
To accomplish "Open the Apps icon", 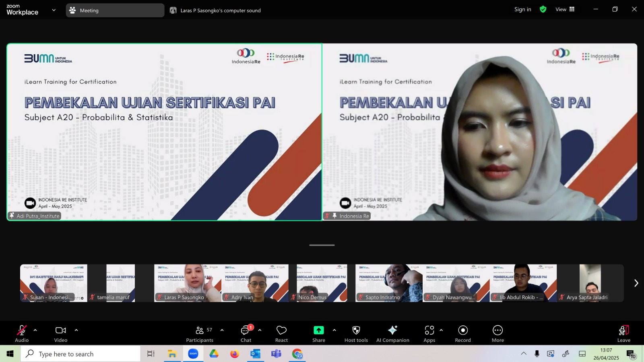I will click(429, 330).
